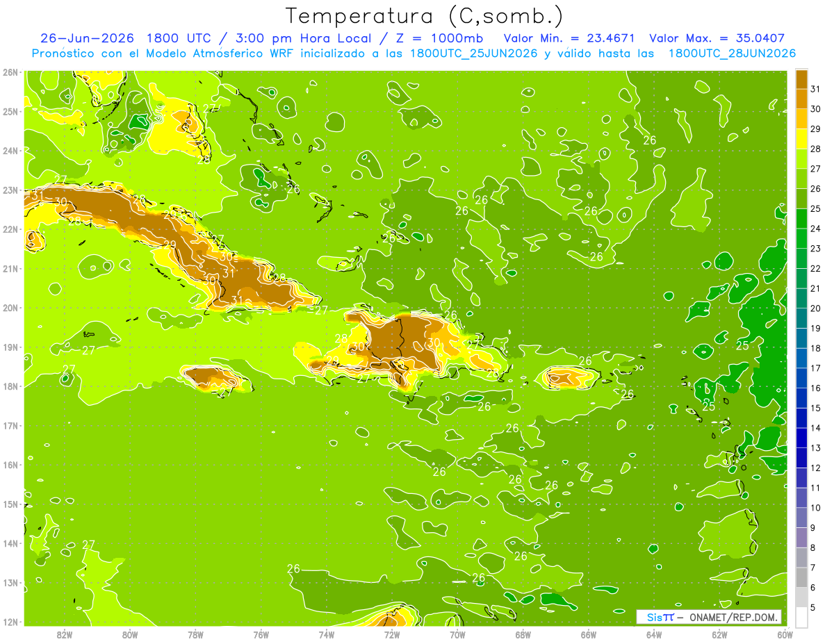The image size is (834, 644).
Task: Click the legend band between 20 and 21
Action: click(x=801, y=298)
